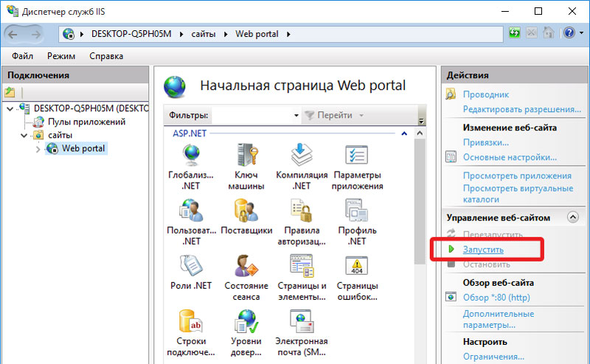This screenshot has width=590, height=364.
Task: Collapse the ASP.NET group chevron
Action: pyautogui.click(x=404, y=133)
